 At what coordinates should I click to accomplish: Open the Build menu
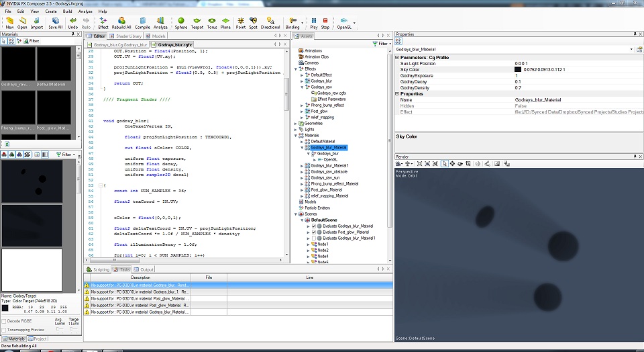click(x=67, y=11)
